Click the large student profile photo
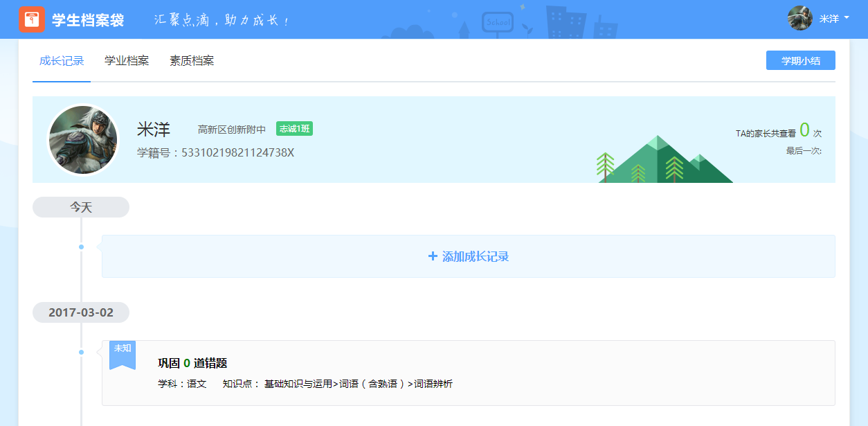This screenshot has width=868, height=426. [83, 141]
